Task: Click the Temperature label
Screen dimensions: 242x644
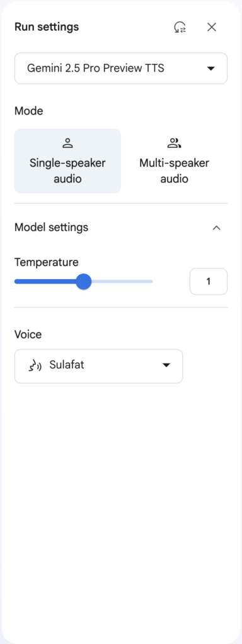Action: (47, 262)
